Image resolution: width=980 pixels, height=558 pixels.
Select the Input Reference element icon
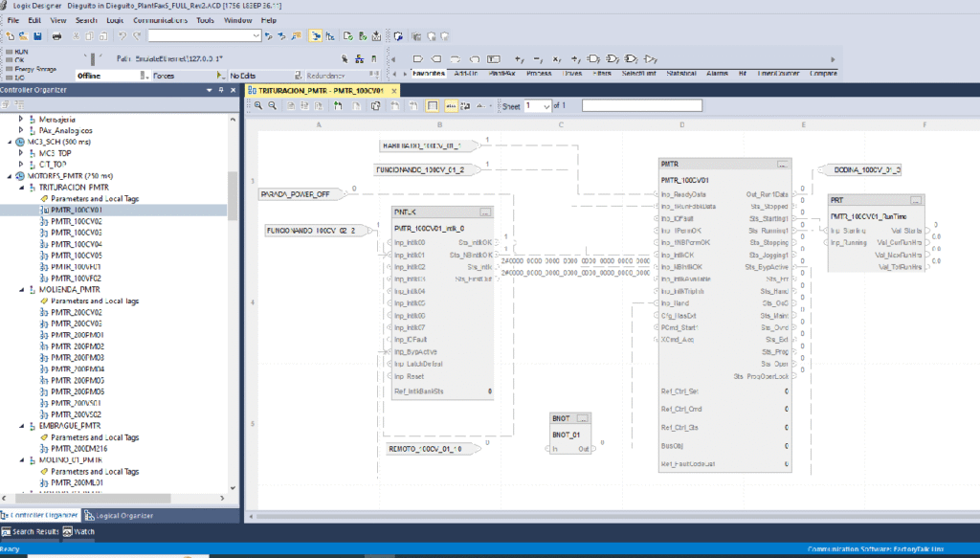419,58
